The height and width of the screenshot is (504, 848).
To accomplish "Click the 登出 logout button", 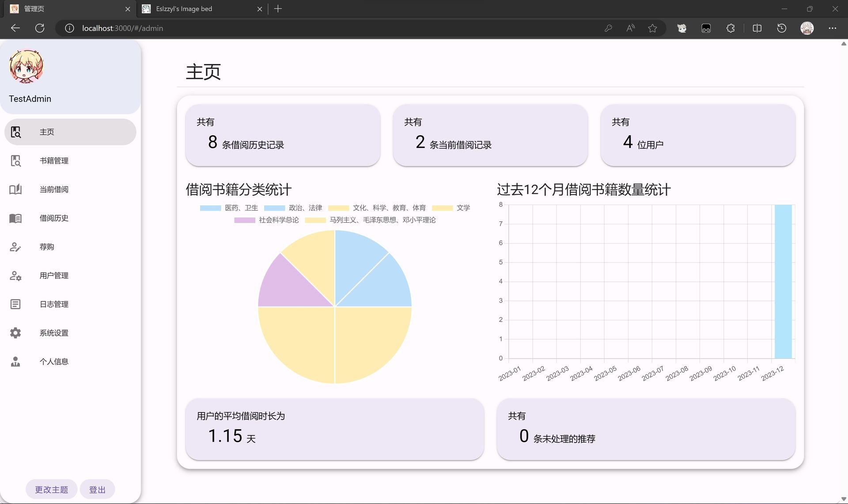I will [x=97, y=489].
